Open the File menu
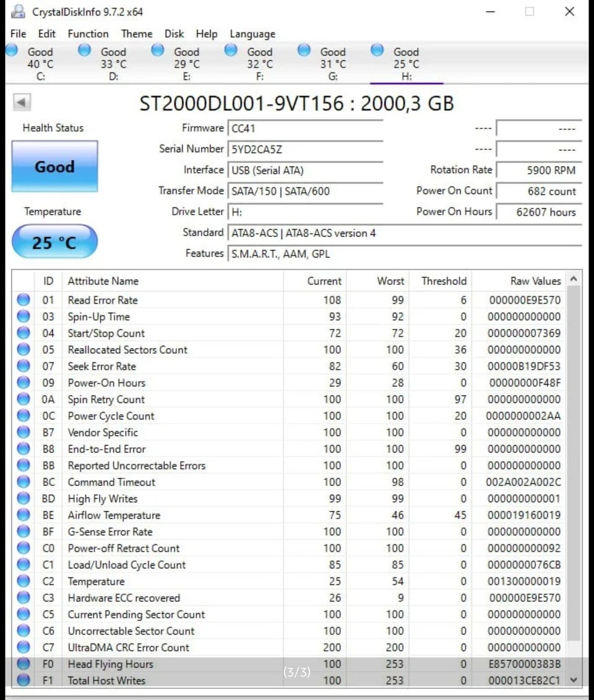The height and width of the screenshot is (700, 594). click(x=19, y=34)
